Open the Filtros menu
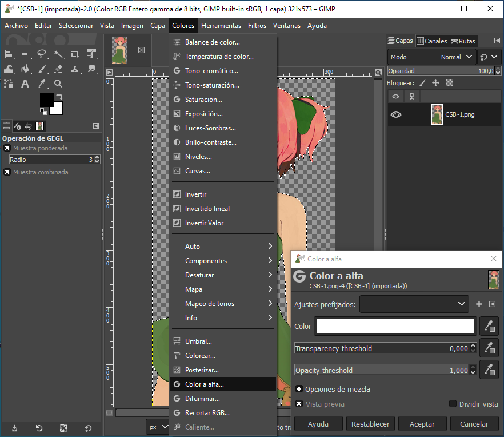Image resolution: width=504 pixels, height=437 pixels. [257, 26]
